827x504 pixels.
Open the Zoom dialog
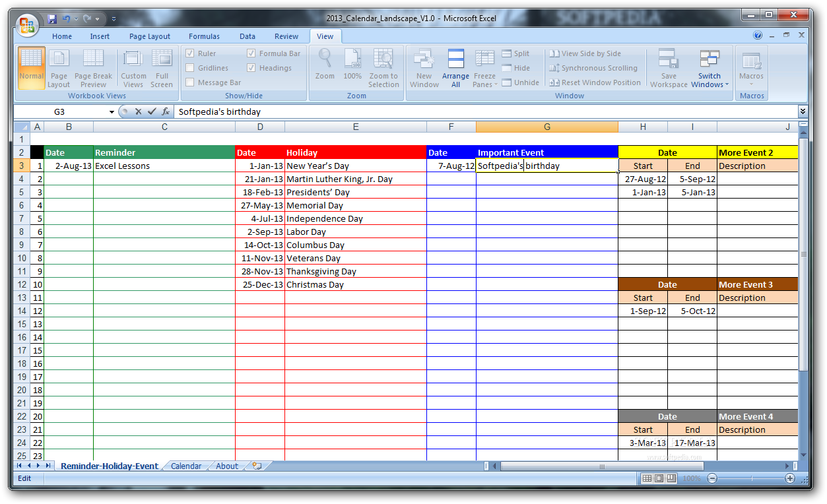[325, 65]
